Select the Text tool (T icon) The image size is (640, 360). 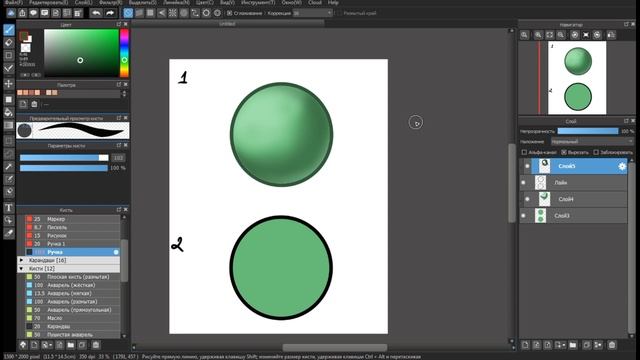(9, 208)
